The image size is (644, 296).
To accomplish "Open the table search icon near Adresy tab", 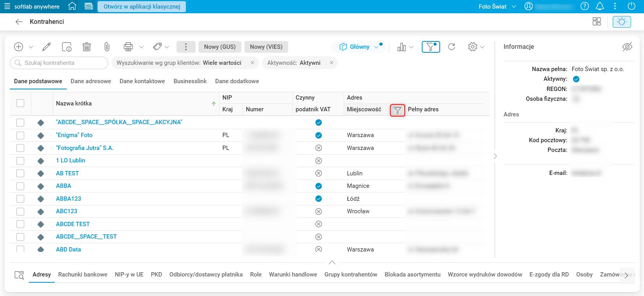I will [19, 275].
